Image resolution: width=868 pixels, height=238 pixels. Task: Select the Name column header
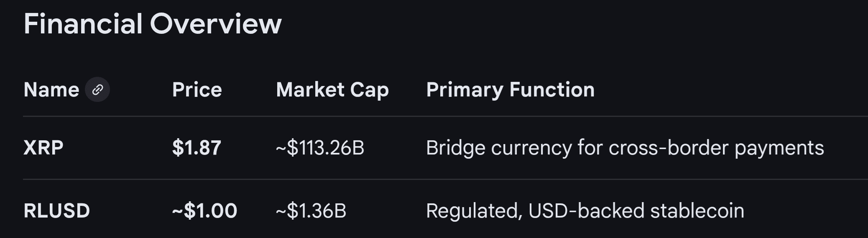coord(51,90)
